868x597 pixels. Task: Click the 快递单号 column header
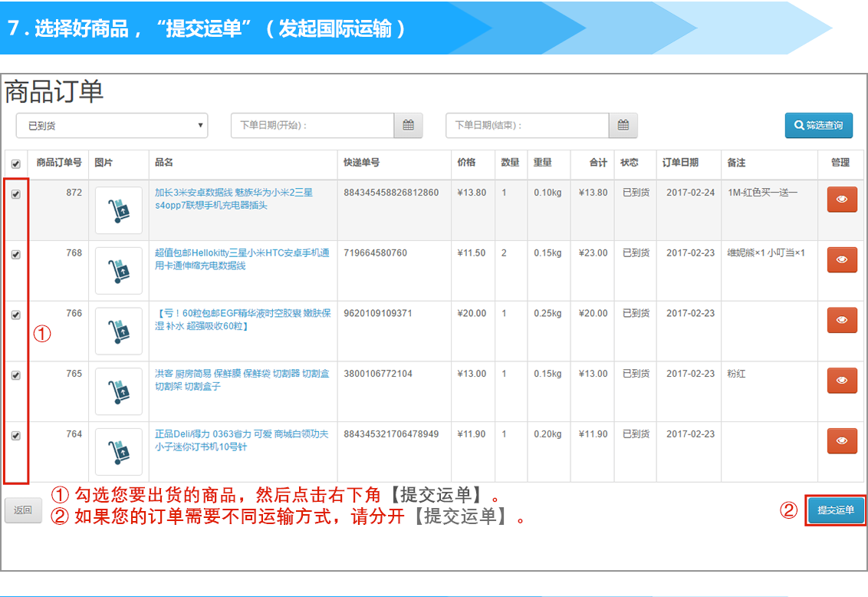coord(361,162)
